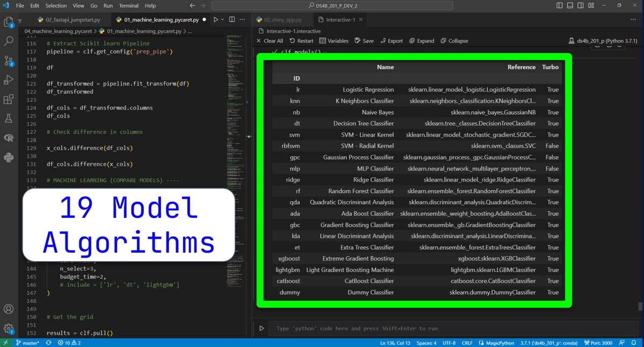644x347 pixels.
Task: Open the R extension view
Action: point(9,138)
